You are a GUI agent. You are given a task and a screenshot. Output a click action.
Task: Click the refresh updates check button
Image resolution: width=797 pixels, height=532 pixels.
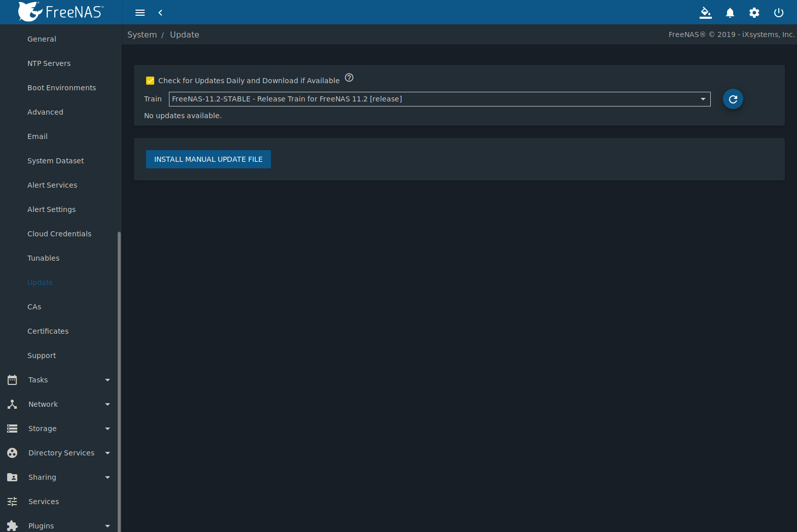[733, 99]
